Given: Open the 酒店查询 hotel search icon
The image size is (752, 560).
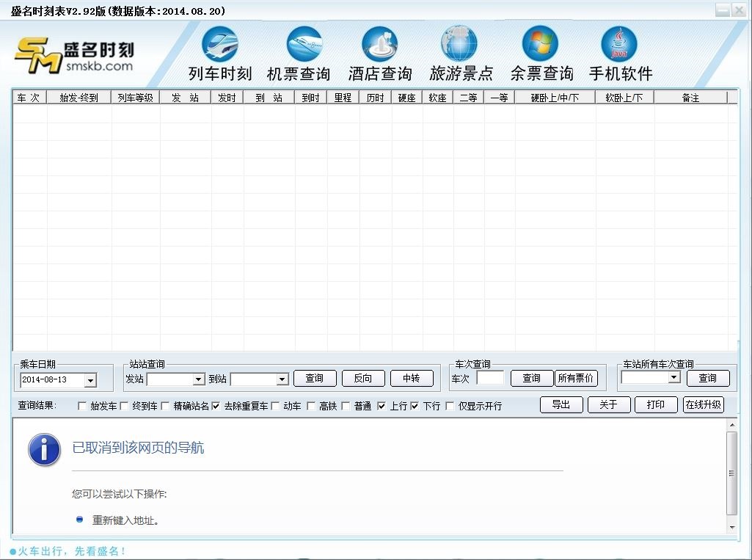Looking at the screenshot, I should point(380,45).
